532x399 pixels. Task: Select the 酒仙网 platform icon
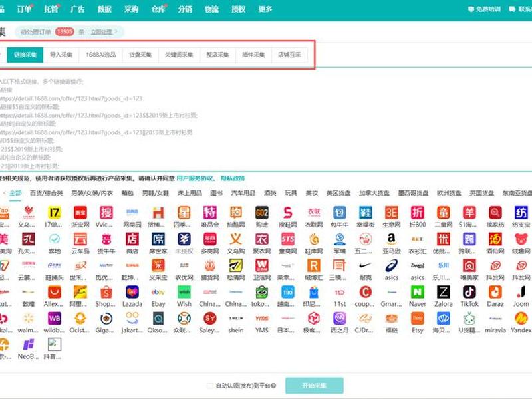tap(495, 239)
